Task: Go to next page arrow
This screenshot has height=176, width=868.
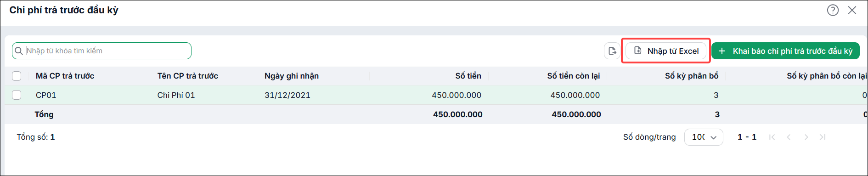Action: pyautogui.click(x=806, y=137)
